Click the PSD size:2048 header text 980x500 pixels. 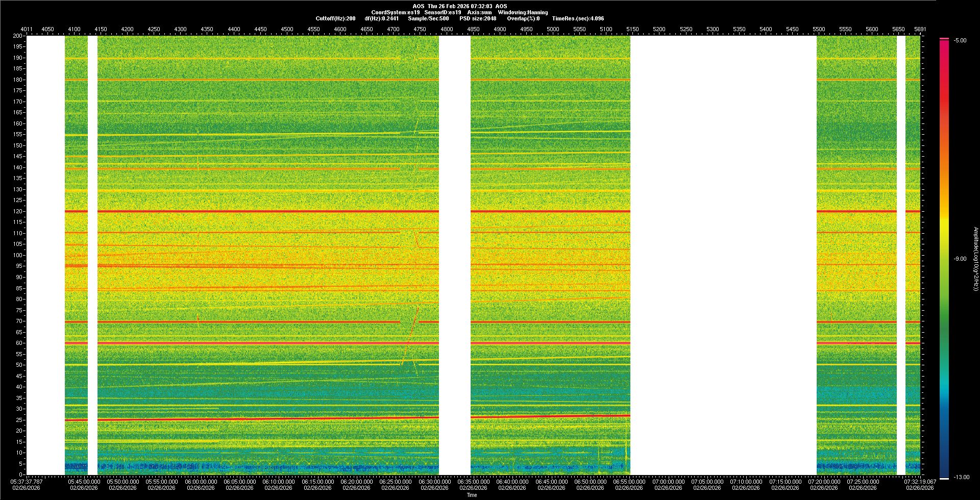478,18
